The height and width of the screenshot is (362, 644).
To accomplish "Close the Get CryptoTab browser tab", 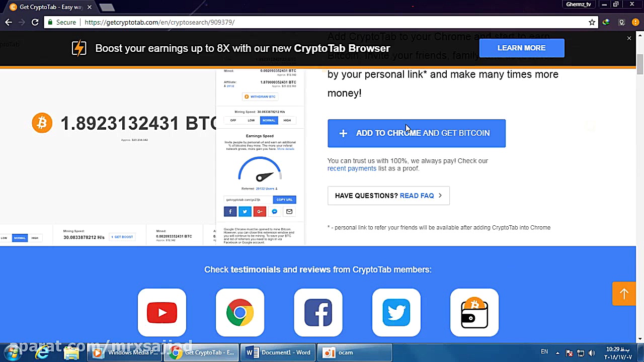I will [90, 7].
